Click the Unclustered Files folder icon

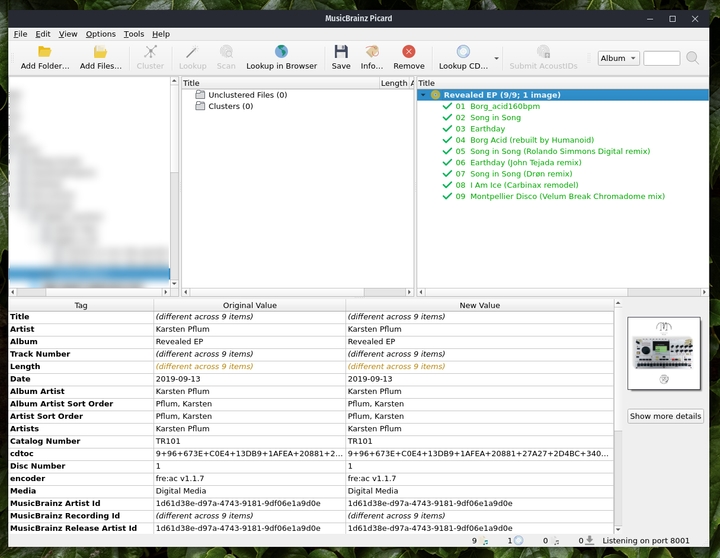coord(200,95)
